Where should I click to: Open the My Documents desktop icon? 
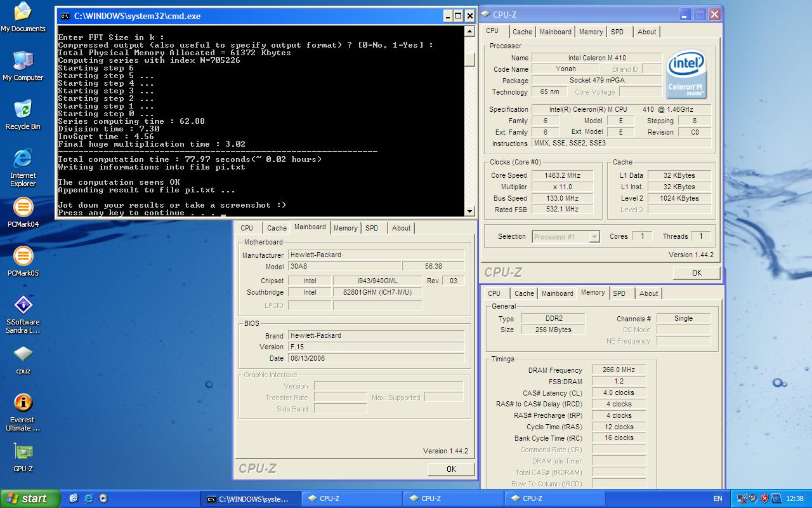[x=23, y=17]
